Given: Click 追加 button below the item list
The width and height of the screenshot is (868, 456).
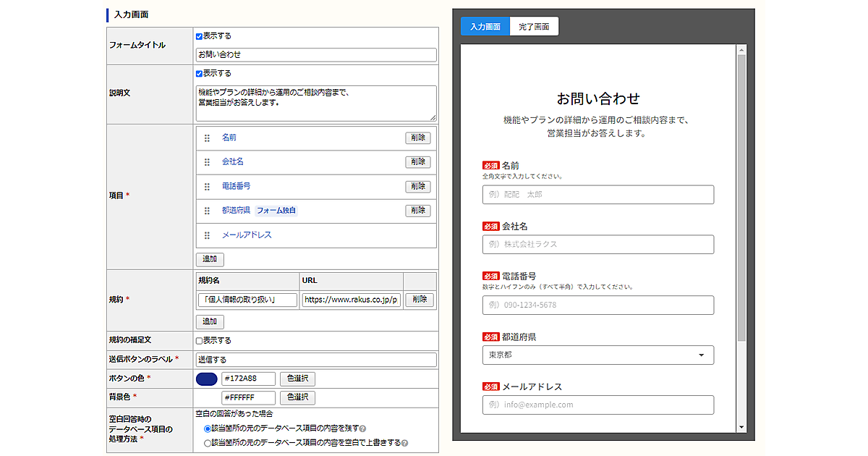Looking at the screenshot, I should [210, 259].
